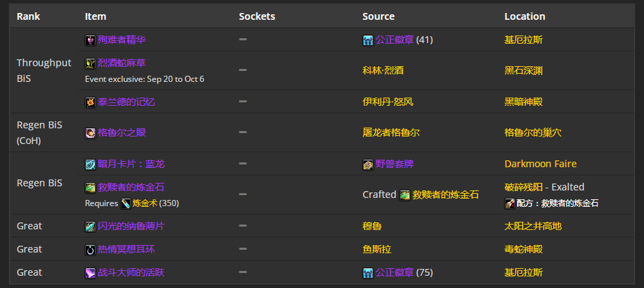Click the 配方 recipe scroll icon
This screenshot has height=288, width=644.
tap(510, 203)
